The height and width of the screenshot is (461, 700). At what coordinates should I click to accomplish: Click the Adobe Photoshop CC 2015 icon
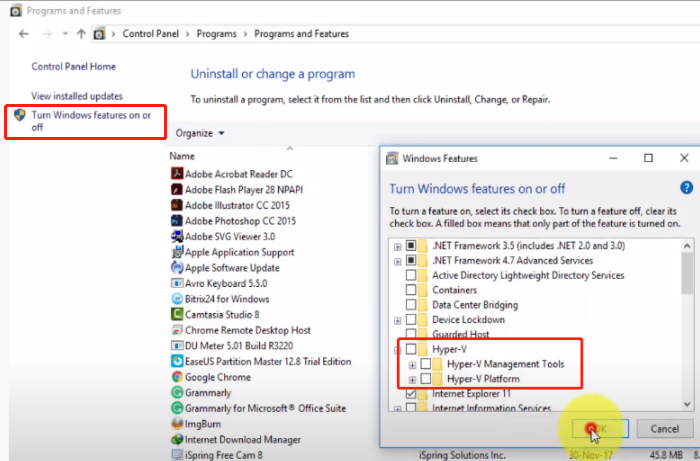[x=176, y=221]
